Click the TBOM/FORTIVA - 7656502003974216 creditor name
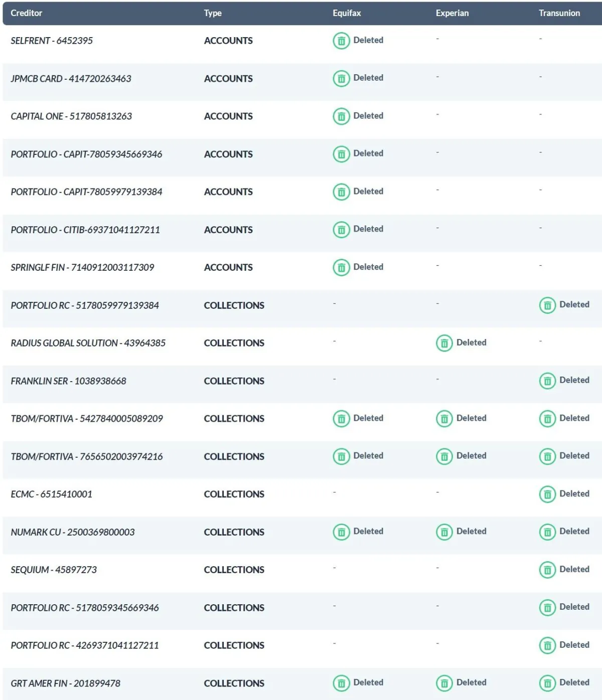 point(87,457)
